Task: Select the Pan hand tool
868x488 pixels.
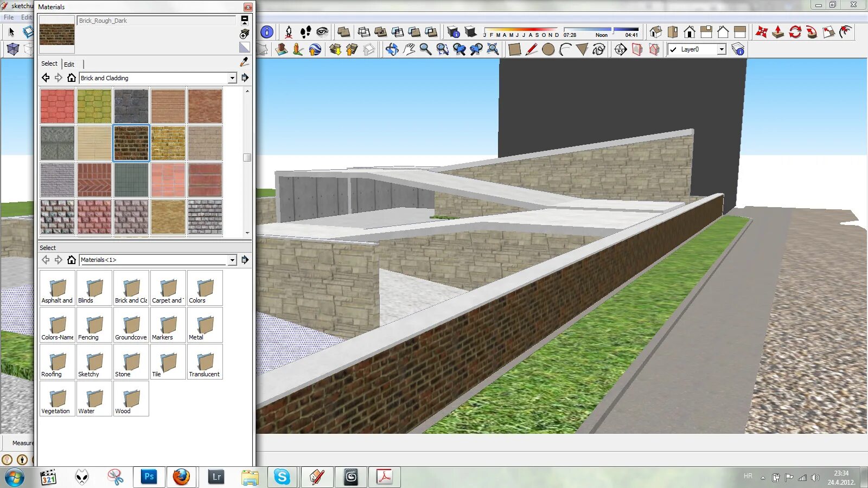Action: tap(409, 50)
